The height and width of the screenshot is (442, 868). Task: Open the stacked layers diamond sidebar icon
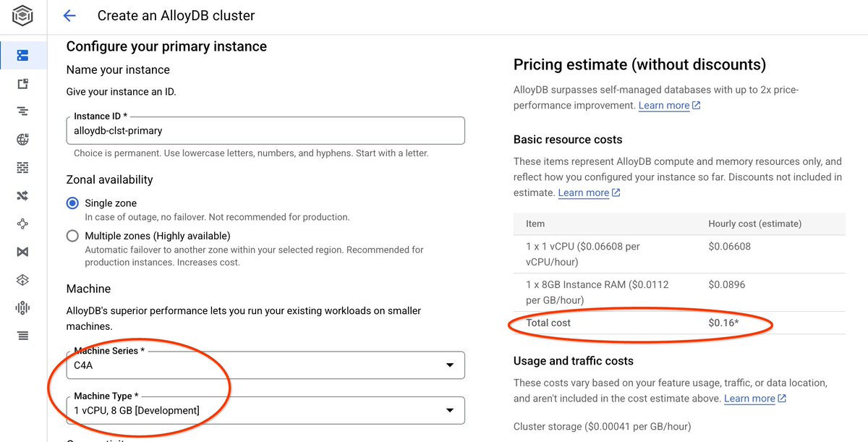pyautogui.click(x=23, y=280)
